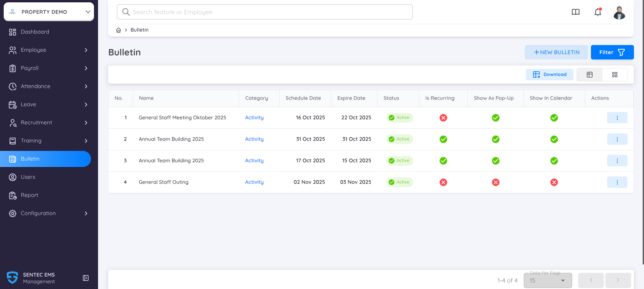
Task: Open actions menu for General Staff Meeting
Action: point(617,118)
